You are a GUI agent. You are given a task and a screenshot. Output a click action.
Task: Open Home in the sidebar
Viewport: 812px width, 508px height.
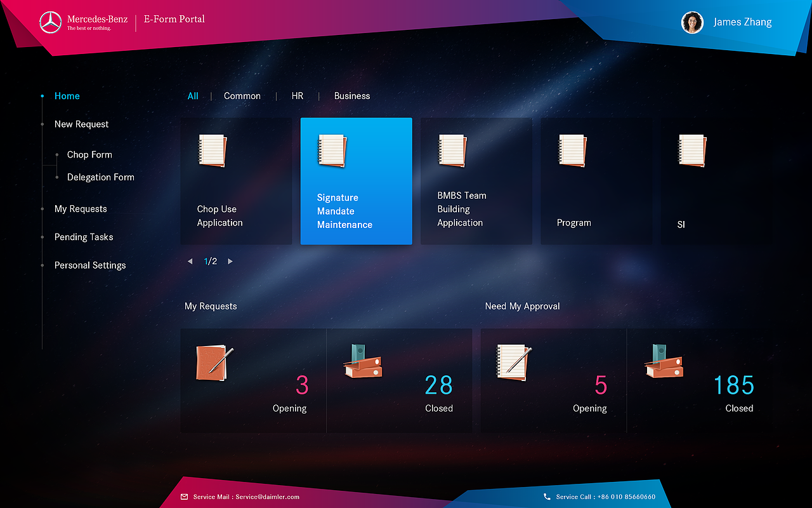click(x=67, y=96)
